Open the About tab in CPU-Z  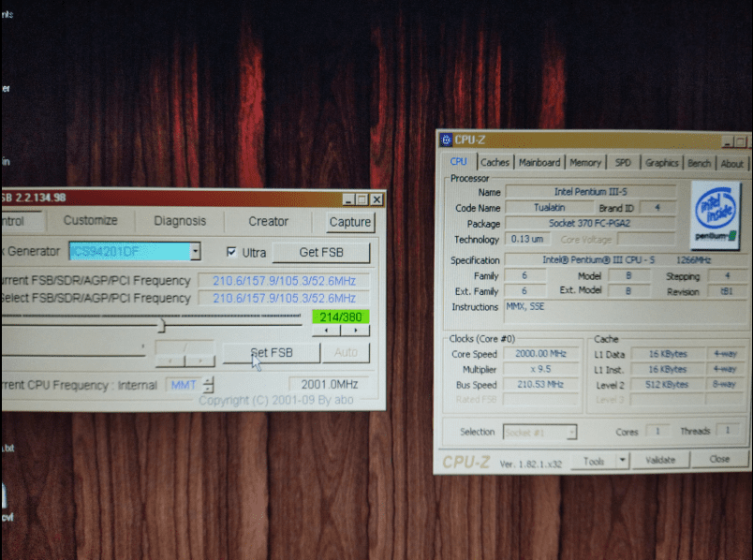[731, 164]
